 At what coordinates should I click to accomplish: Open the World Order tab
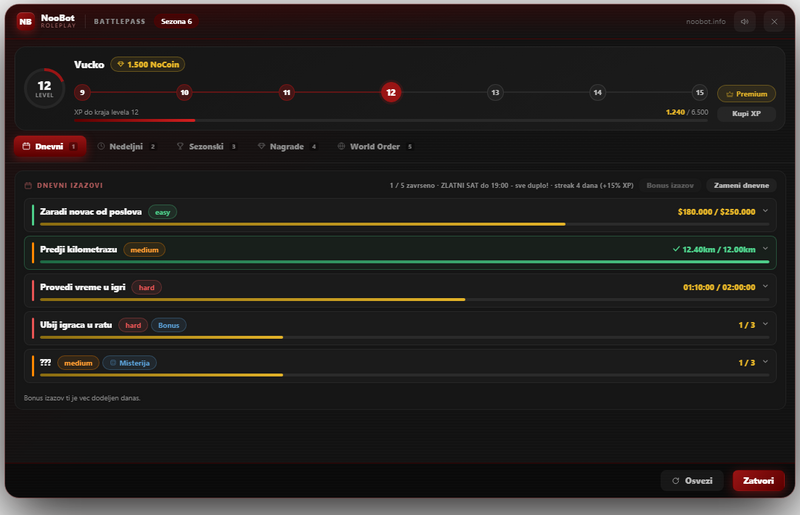376,146
